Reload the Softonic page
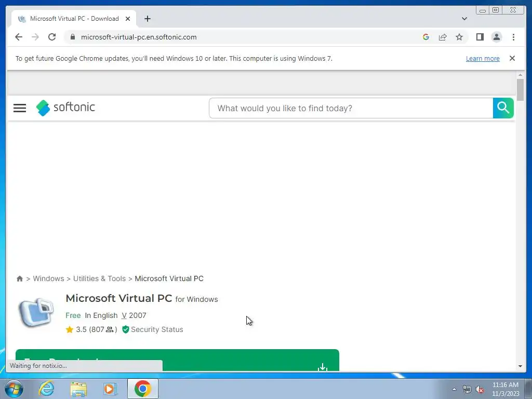Screen dimensions: 532x399 click(52, 37)
